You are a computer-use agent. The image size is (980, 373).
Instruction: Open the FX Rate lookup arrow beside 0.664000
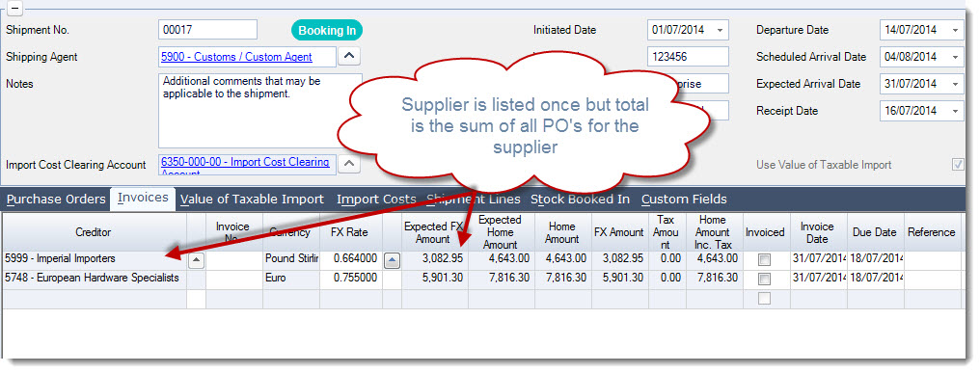pos(392,261)
